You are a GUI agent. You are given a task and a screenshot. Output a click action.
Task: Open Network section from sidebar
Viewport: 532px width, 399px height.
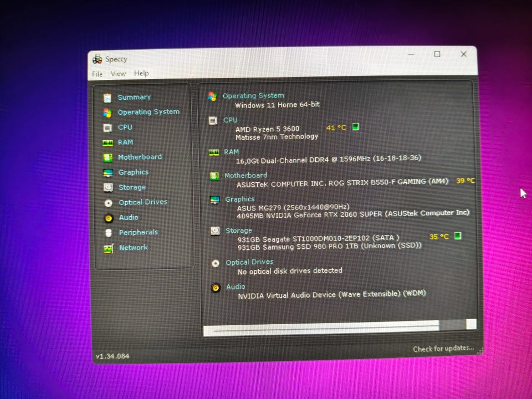(134, 247)
